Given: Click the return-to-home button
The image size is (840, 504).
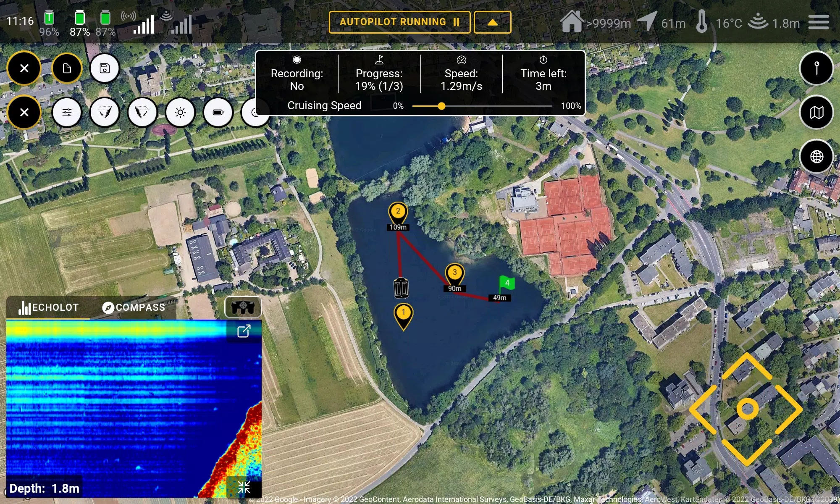Looking at the screenshot, I should click(571, 22).
